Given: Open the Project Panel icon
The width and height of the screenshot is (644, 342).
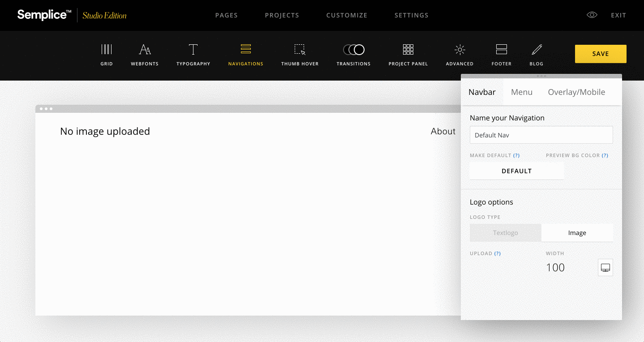Looking at the screenshot, I should pyautogui.click(x=408, y=50).
